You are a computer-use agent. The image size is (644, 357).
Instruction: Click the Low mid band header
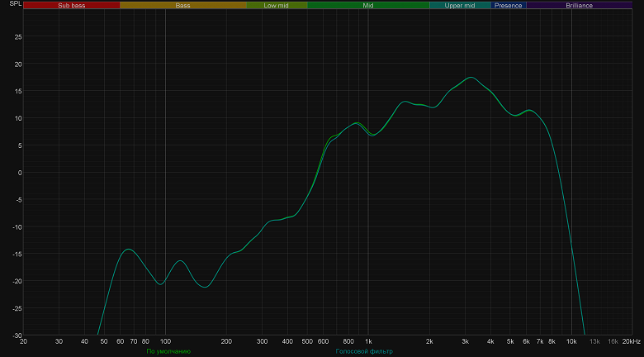pos(277,5)
